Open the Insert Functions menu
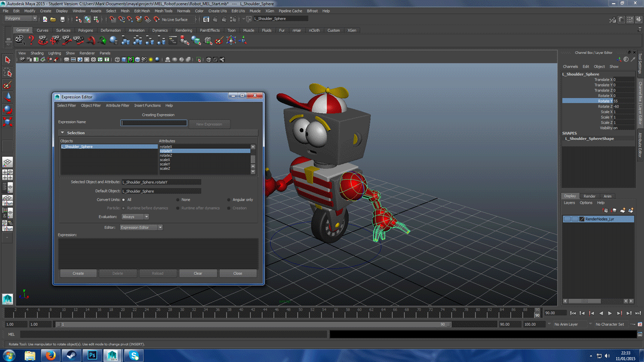 coord(147,105)
